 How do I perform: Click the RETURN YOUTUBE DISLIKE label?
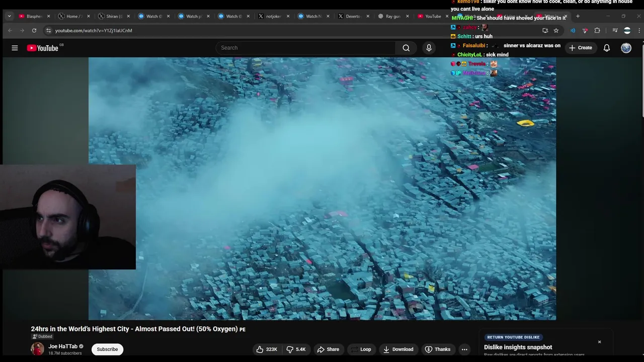(x=513, y=337)
